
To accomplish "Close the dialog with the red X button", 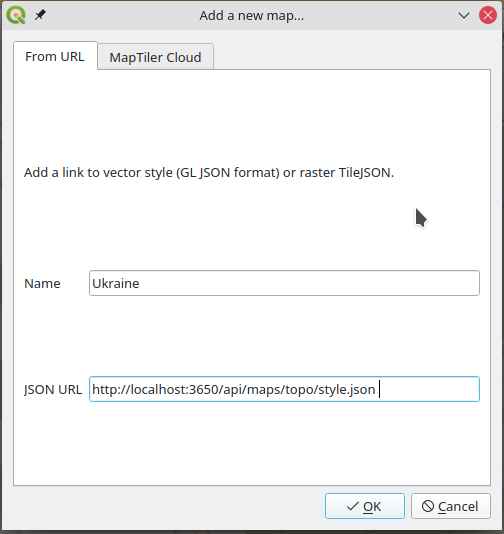I will (488, 15).
